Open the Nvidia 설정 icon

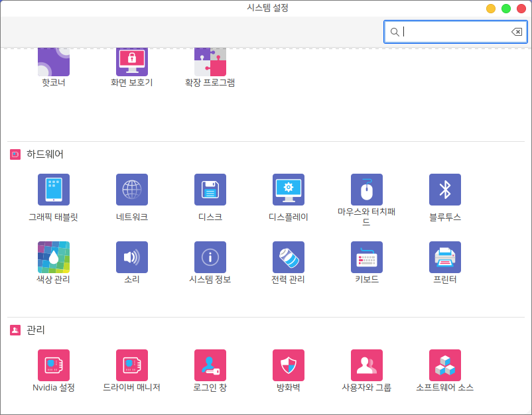(54, 365)
